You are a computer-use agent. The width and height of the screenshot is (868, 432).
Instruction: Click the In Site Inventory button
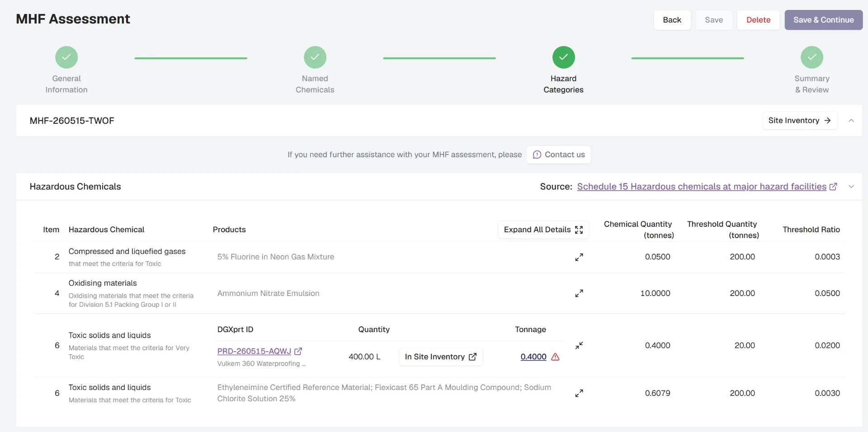(441, 357)
